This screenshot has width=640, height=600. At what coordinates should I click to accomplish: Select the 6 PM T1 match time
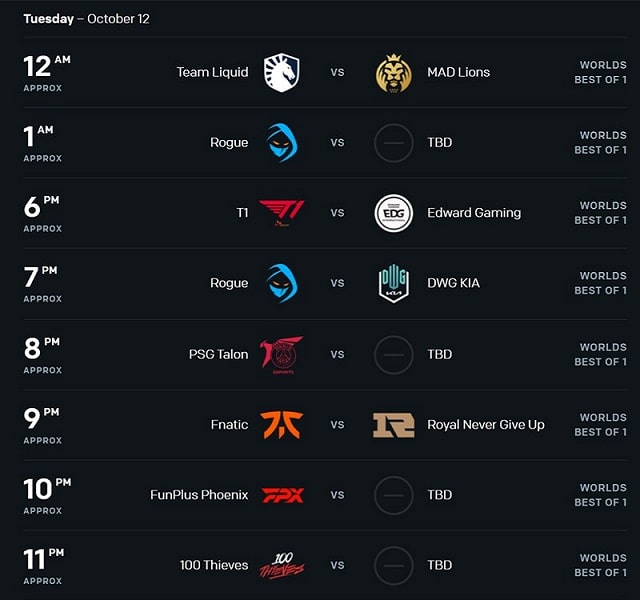pos(42,214)
